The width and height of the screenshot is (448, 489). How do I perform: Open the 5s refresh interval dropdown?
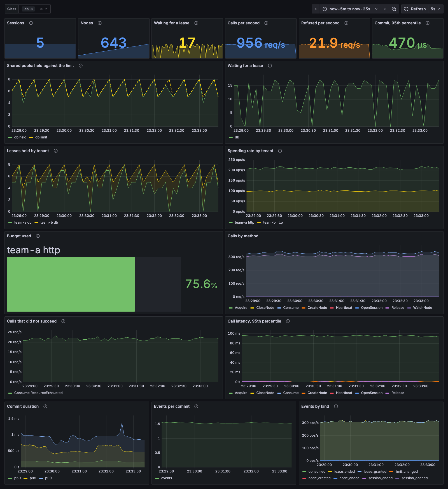pyautogui.click(x=435, y=9)
